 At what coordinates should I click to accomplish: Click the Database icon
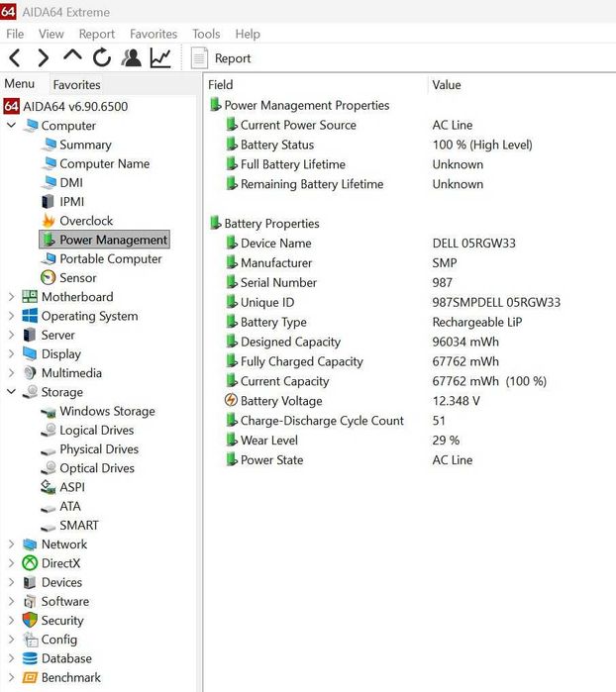[30, 658]
